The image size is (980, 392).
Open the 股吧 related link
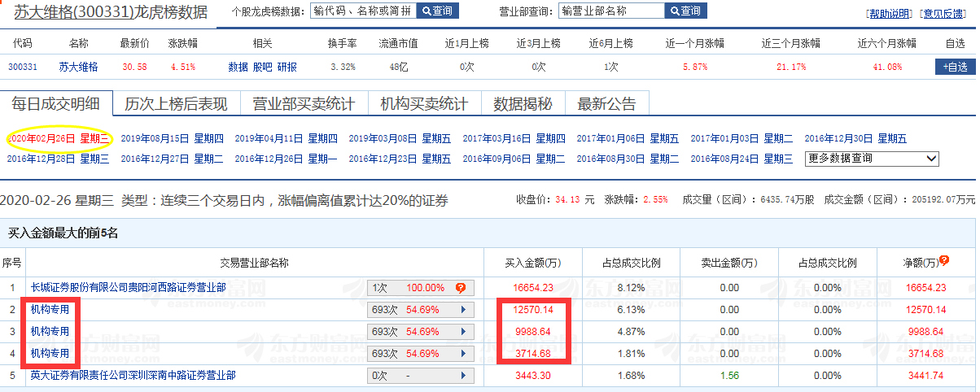point(262,68)
